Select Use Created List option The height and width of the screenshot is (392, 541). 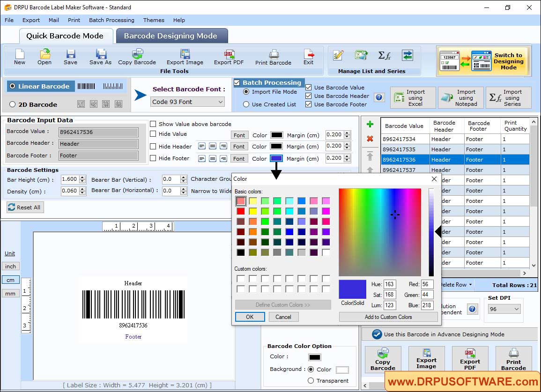coord(246,104)
